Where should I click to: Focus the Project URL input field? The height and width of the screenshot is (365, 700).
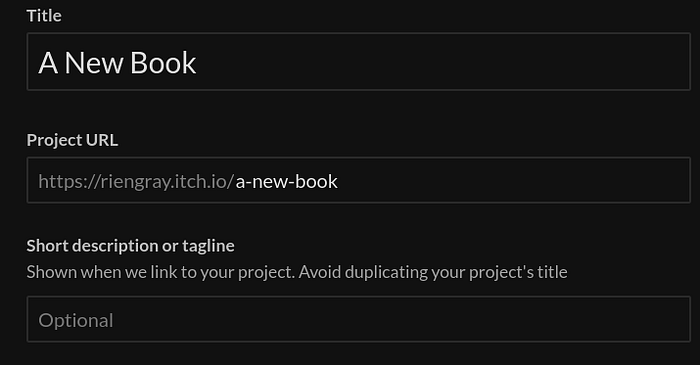coord(358,180)
